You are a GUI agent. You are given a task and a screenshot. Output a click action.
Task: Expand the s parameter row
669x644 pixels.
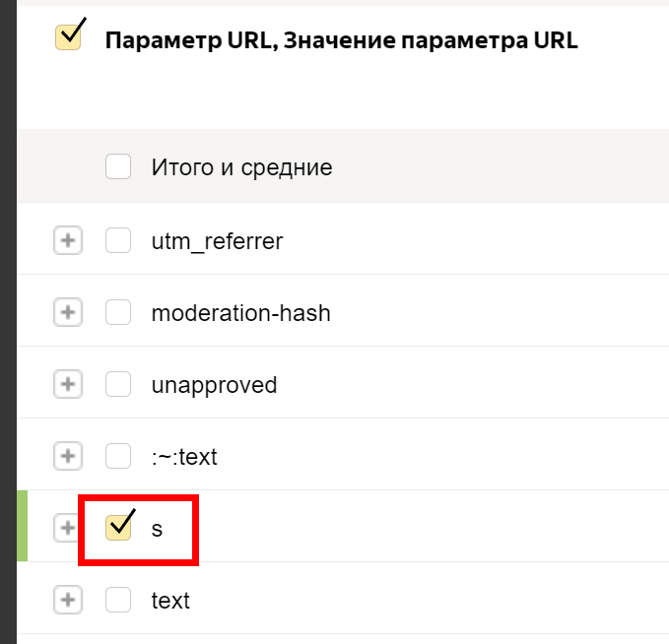(x=67, y=528)
